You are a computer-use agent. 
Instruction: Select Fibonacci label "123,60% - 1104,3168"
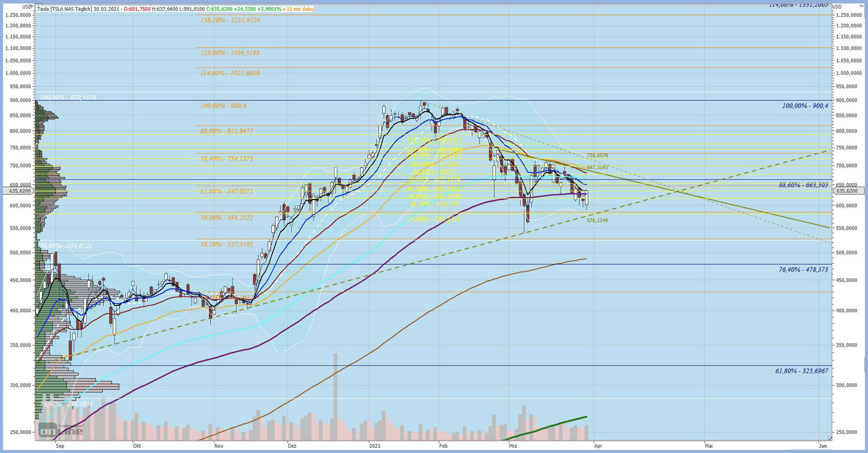click(230, 53)
